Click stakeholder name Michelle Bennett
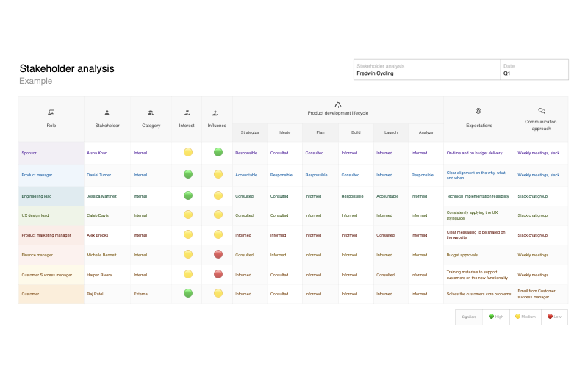The height and width of the screenshot is (385, 588). pos(101,255)
